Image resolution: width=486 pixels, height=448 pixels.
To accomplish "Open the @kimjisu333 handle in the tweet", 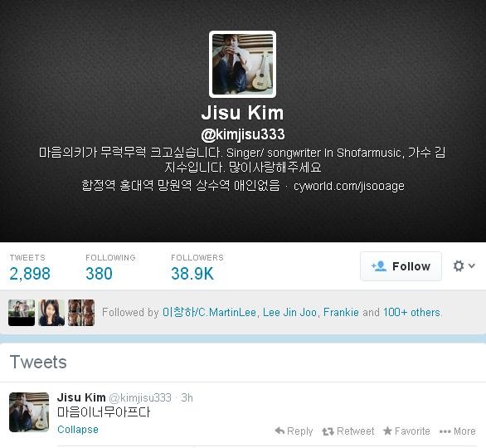I will 140,397.
